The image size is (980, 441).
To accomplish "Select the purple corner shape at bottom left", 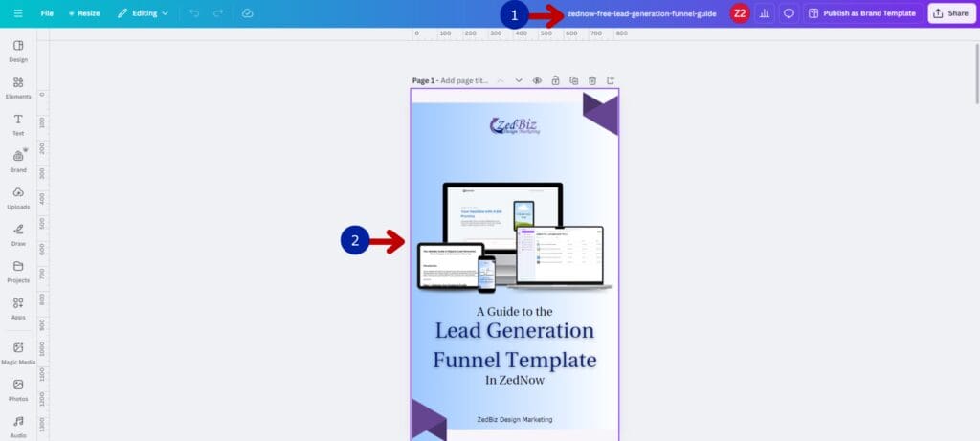I will (x=430, y=420).
